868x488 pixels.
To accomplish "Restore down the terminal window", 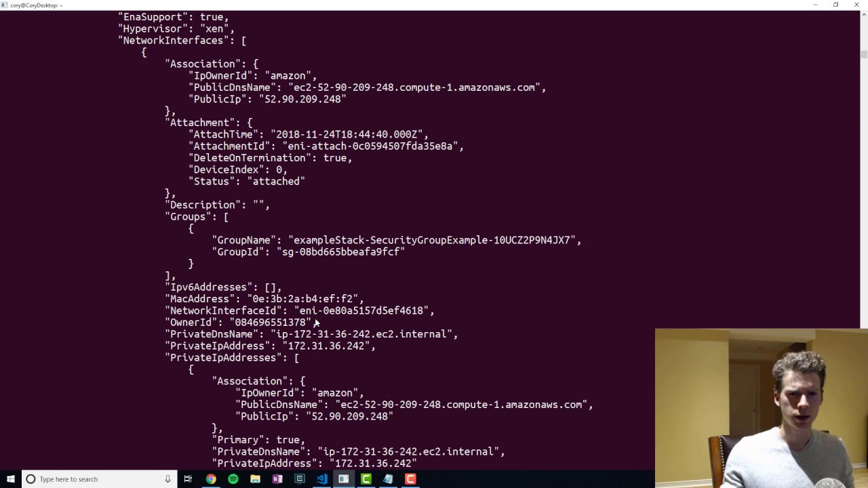I will pyautogui.click(x=835, y=5).
